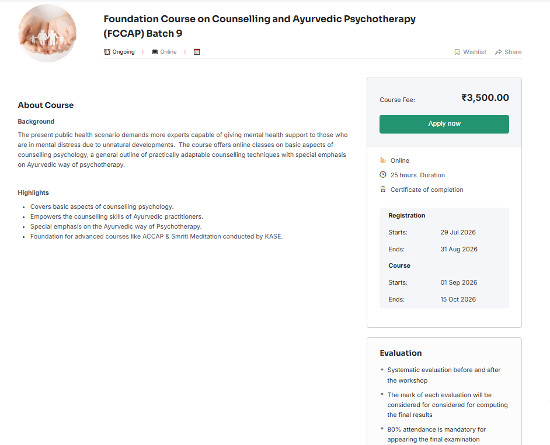The image size is (550, 445).
Task: Click the Wishlist bookmark icon
Action: click(457, 52)
